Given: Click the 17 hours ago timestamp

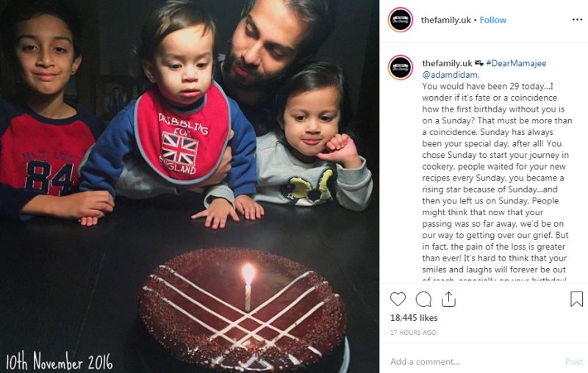Looking at the screenshot, I should [413, 332].
